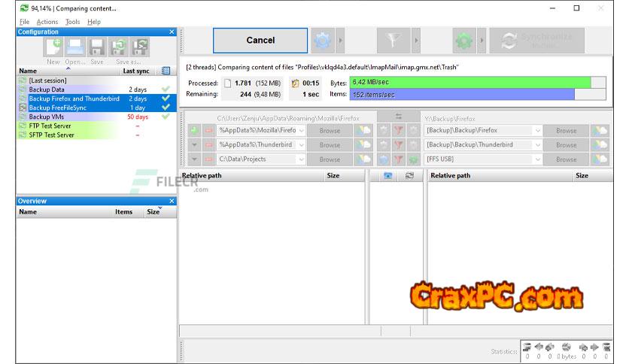Open the Actions menu
629x364 pixels.
tap(47, 22)
